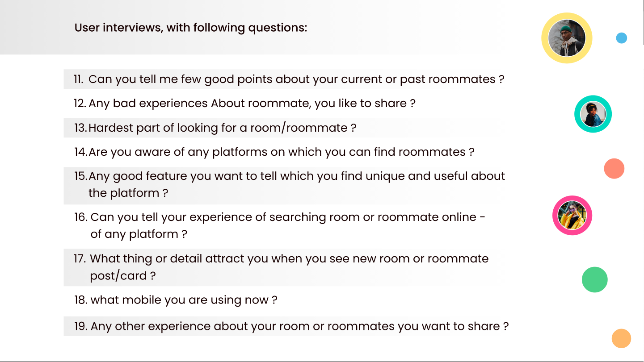Click the 'User interviews, with following questions' heading

coord(191,28)
